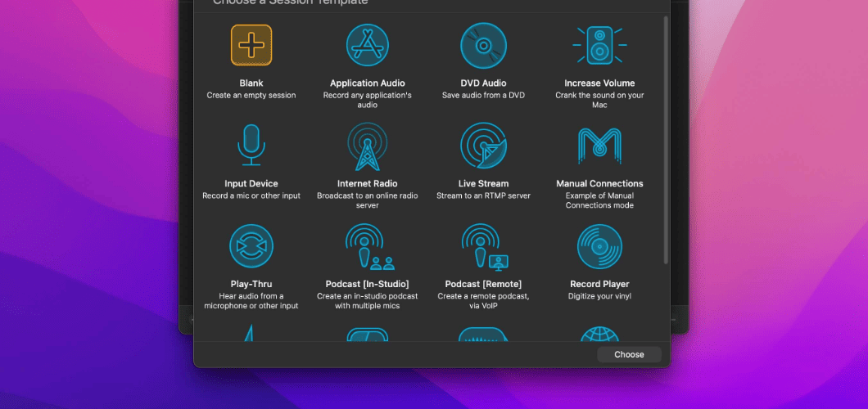Click the 'Create an empty session' text
Image resolution: width=868 pixels, height=409 pixels.
point(251,95)
